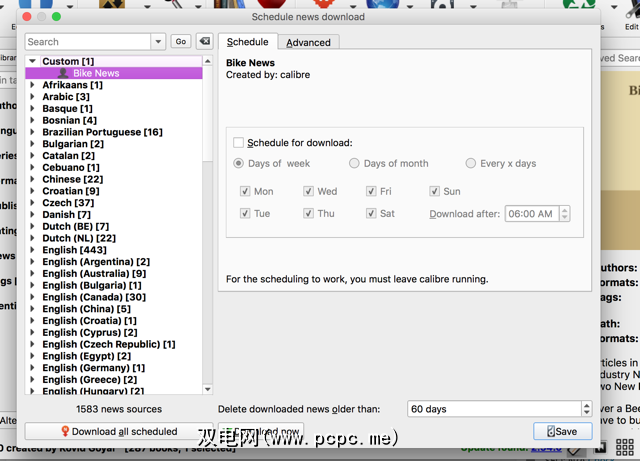640x461 pixels.
Task: Click the clear search icon next to Go
Action: tap(204, 41)
